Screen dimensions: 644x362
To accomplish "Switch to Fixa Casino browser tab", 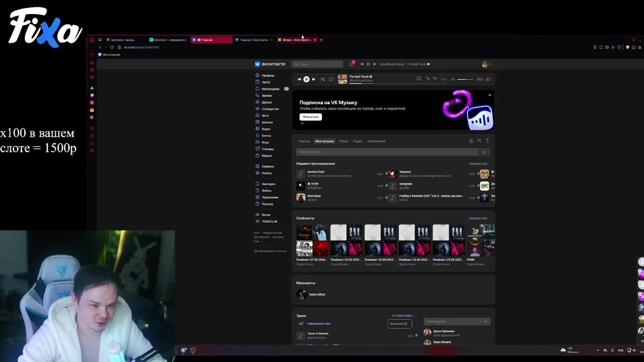I will coord(254,40).
